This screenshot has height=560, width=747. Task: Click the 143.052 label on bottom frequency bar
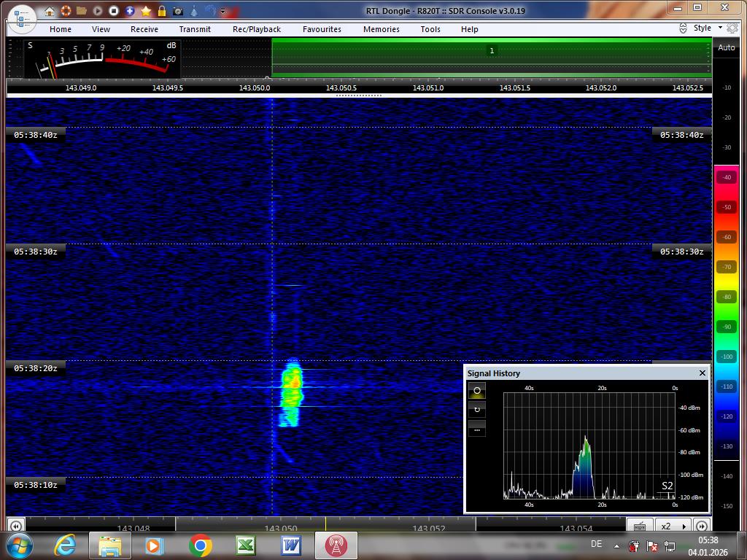428,528
